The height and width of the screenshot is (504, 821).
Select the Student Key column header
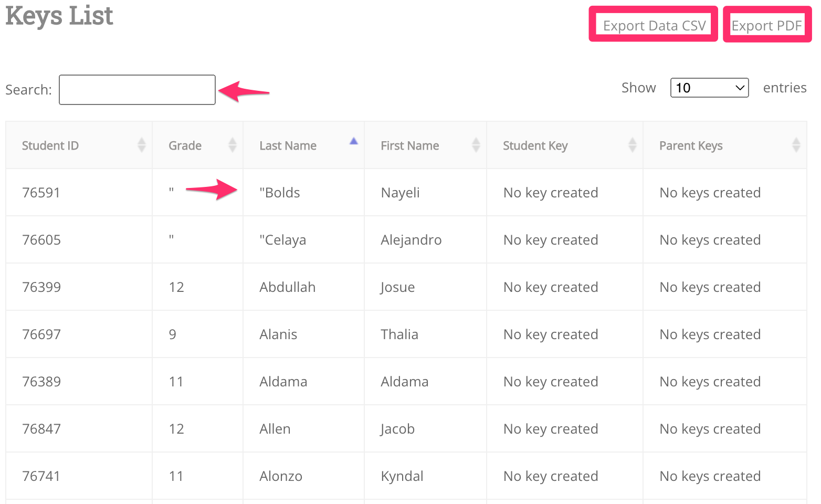click(535, 145)
